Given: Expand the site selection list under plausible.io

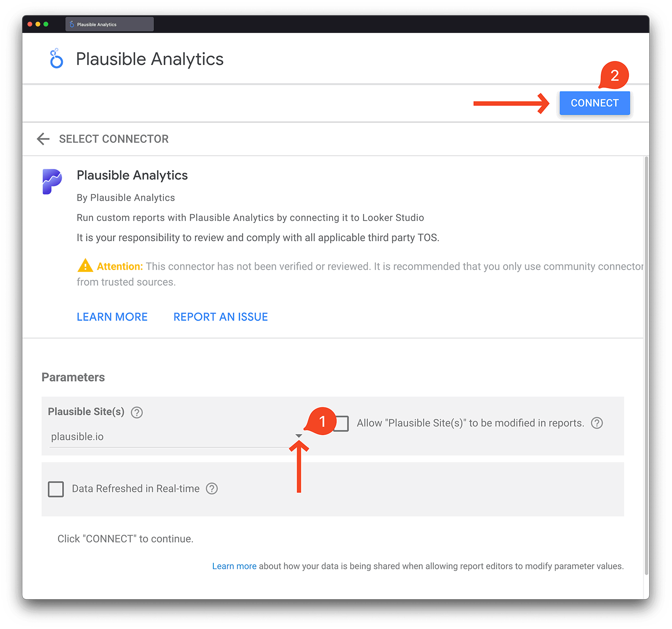Looking at the screenshot, I should (x=299, y=436).
